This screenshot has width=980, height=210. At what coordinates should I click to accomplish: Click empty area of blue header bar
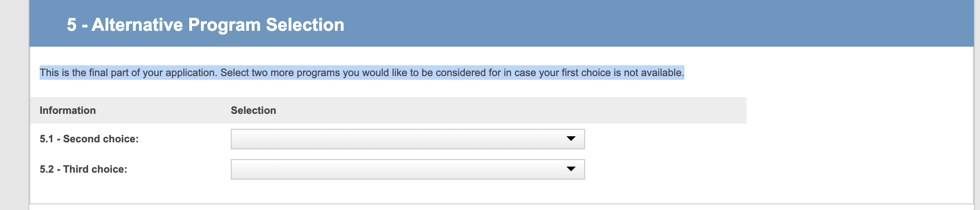pos(653,23)
